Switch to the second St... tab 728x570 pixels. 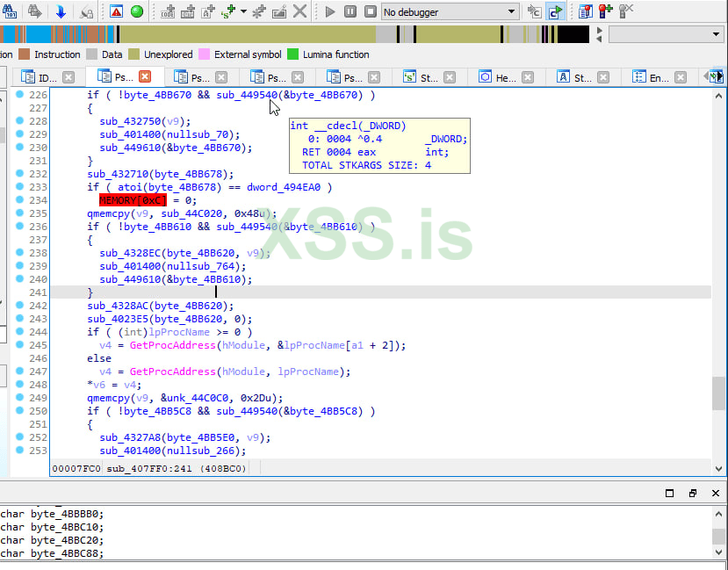583,77
